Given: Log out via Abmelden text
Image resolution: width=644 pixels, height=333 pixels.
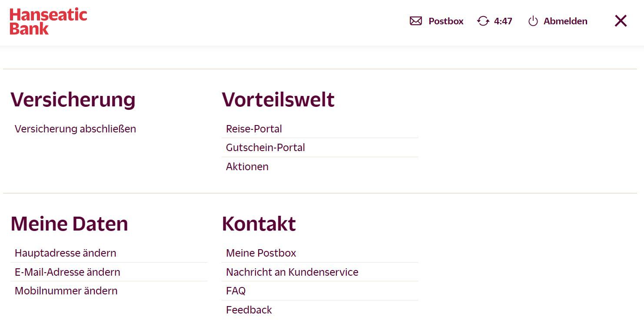Looking at the screenshot, I should 565,21.
